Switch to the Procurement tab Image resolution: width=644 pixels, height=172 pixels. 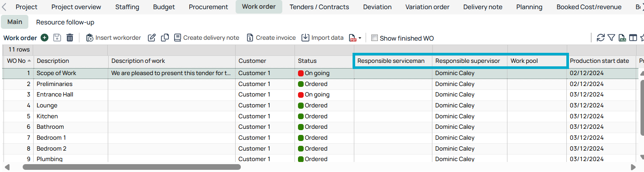click(209, 7)
